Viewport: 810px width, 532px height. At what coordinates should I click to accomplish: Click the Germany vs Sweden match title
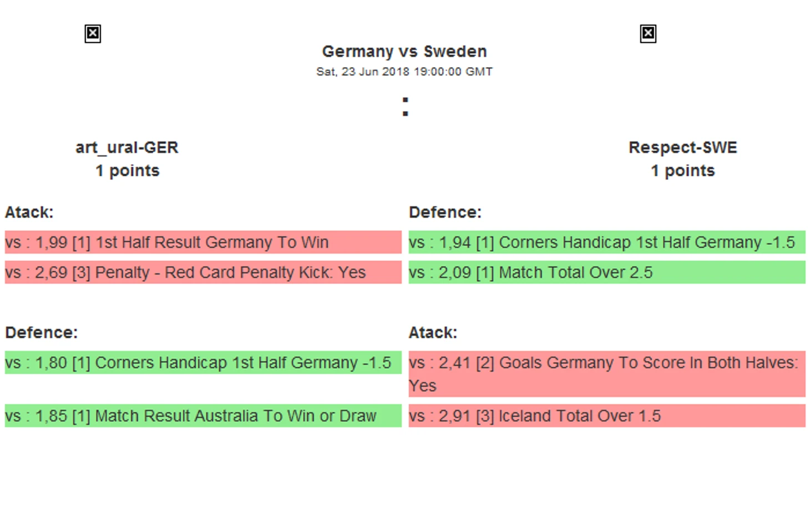tap(404, 52)
